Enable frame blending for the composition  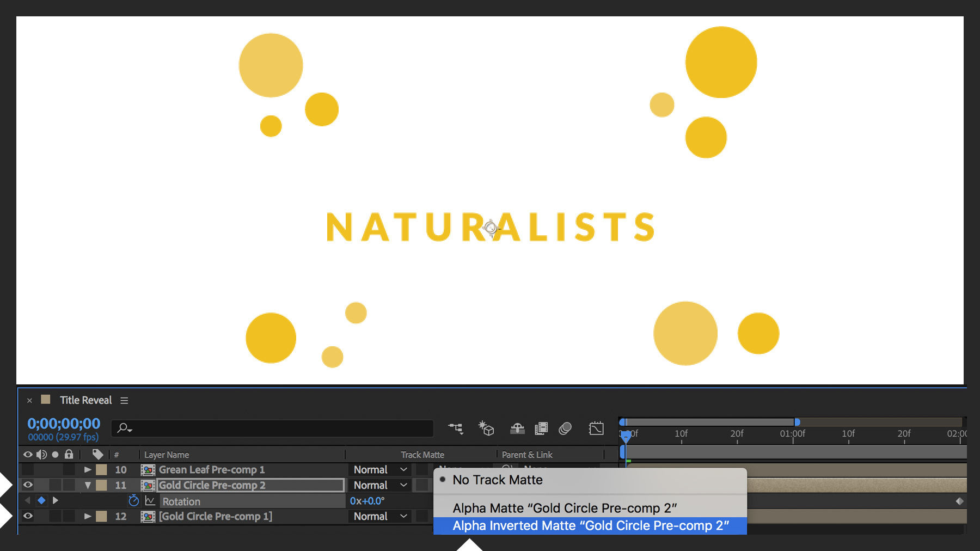point(541,428)
